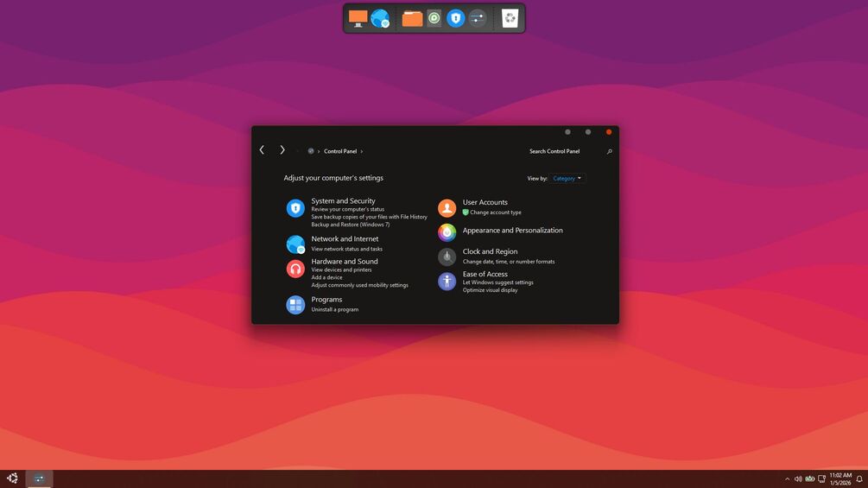Click View devices and printers link
The image size is (868, 488).
[x=341, y=269]
